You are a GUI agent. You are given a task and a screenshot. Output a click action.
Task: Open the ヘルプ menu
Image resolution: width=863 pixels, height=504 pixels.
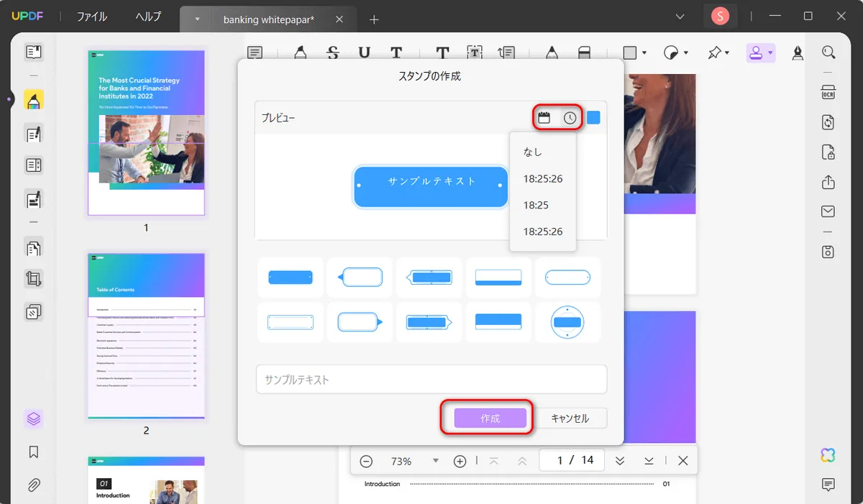148,17
